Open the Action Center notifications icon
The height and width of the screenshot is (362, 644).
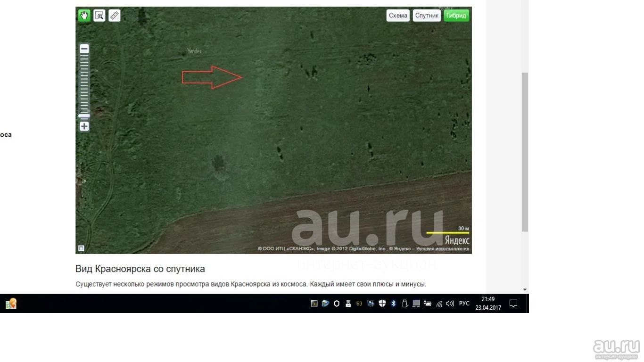[x=513, y=304]
